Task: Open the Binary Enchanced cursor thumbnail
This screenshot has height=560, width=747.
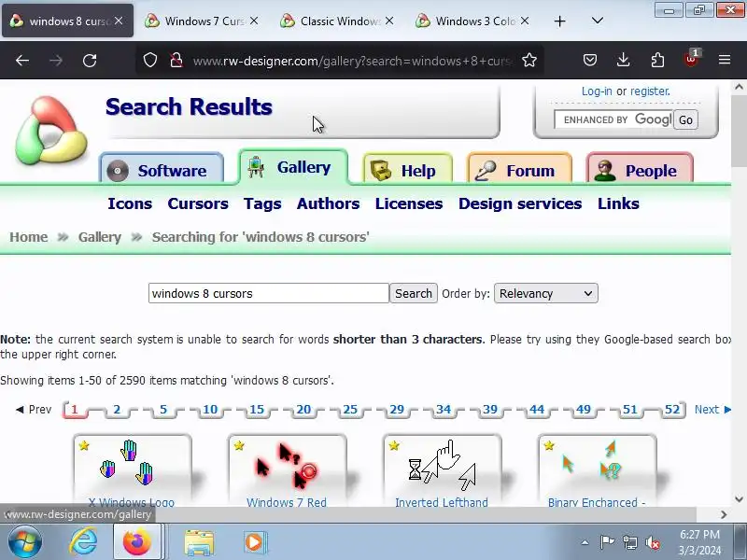Action: click(597, 469)
